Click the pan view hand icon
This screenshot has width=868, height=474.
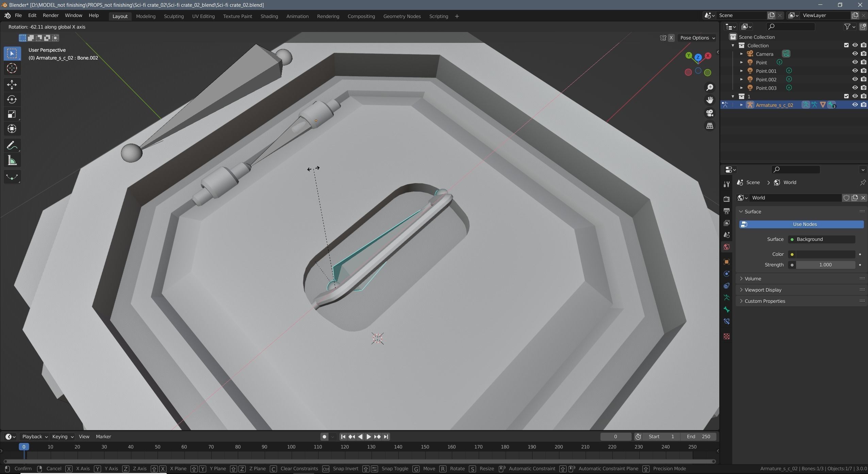click(x=710, y=100)
